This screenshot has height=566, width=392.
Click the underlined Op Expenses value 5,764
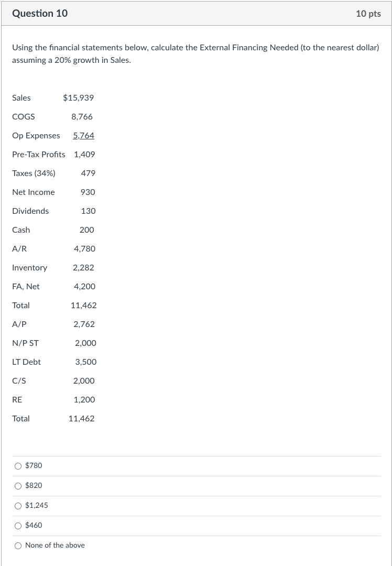[x=84, y=136]
